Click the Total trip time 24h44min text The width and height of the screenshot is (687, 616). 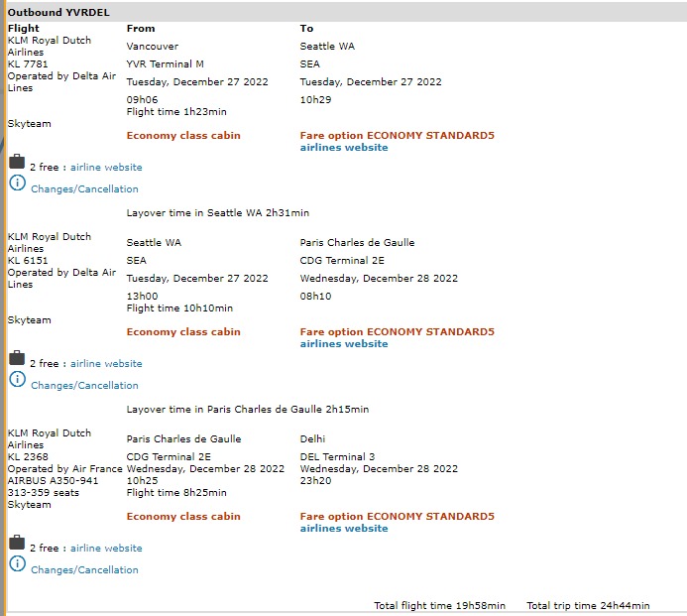[x=588, y=606]
